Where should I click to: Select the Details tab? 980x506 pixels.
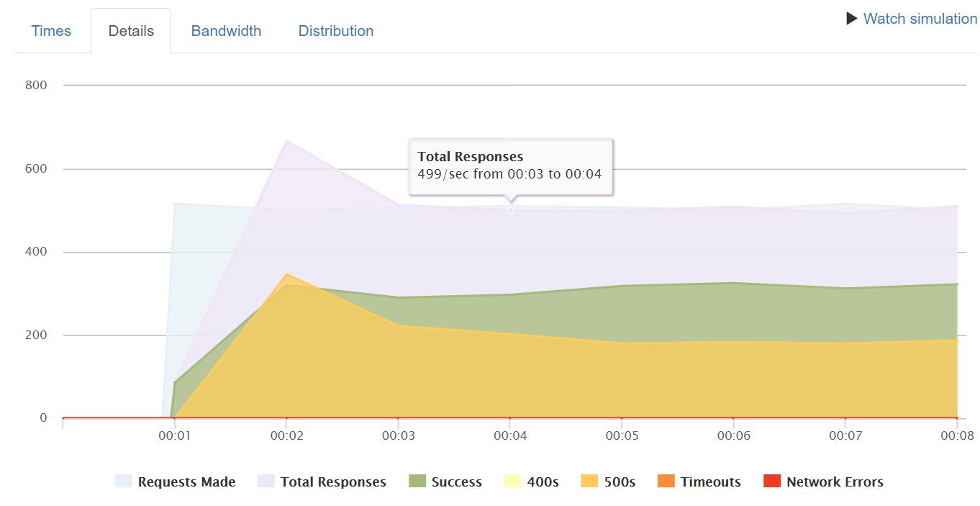pyautogui.click(x=131, y=31)
